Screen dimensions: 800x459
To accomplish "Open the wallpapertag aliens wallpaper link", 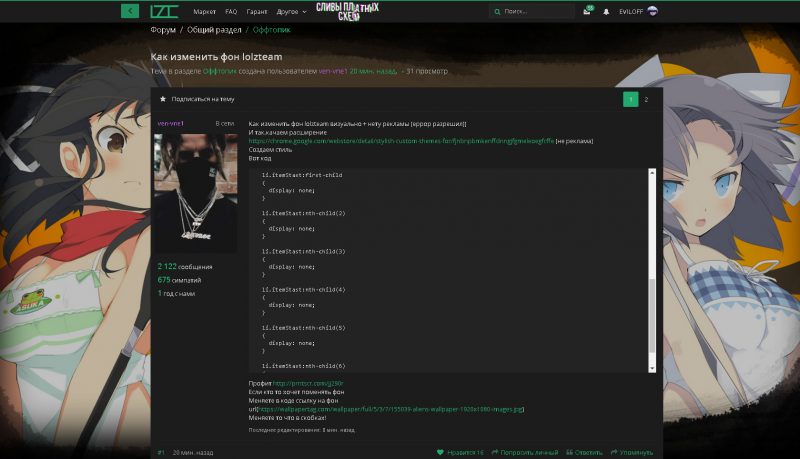I will 391,409.
